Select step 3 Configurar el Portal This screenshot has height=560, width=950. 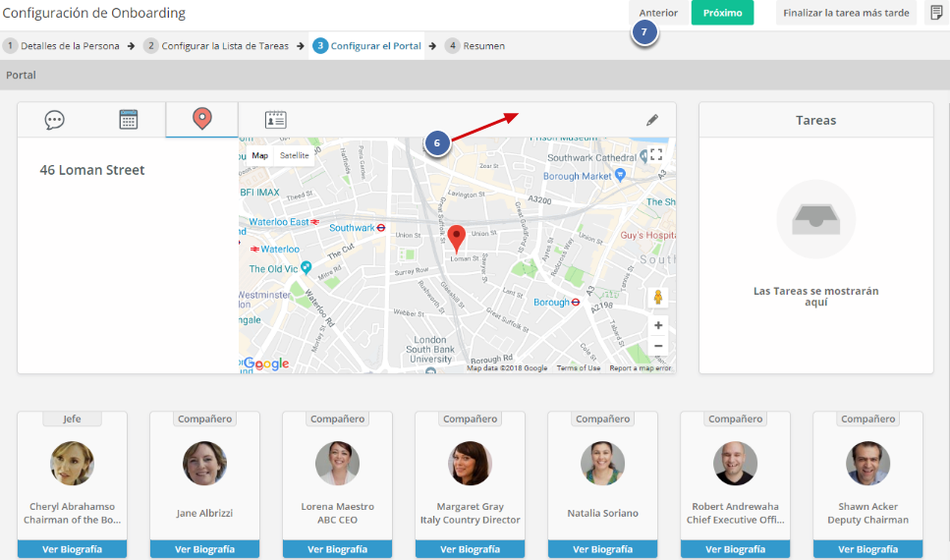point(367,46)
